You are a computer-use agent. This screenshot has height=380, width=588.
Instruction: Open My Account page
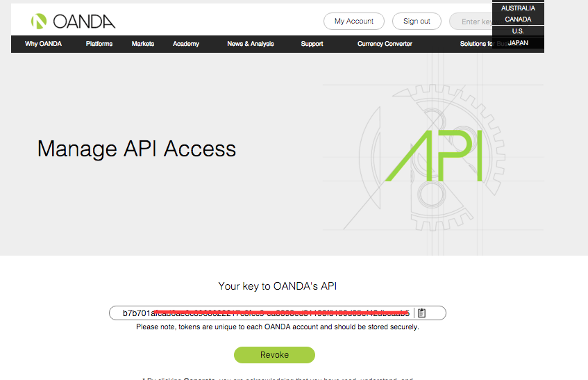(354, 22)
